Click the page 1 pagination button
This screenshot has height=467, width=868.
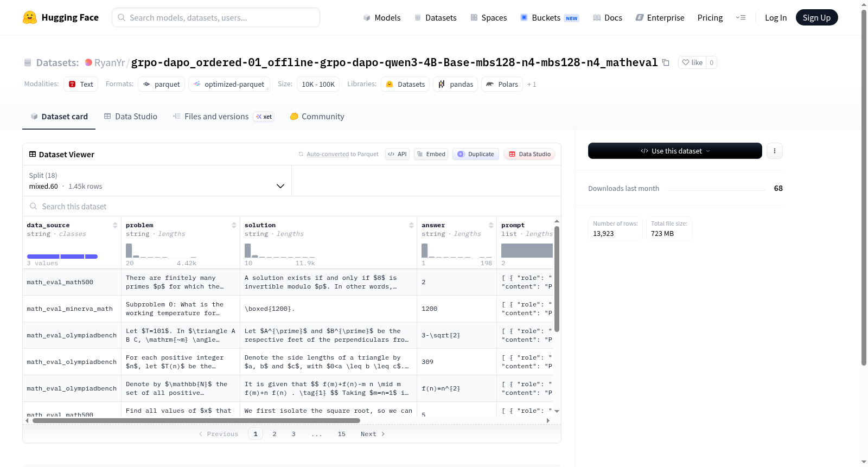pos(256,434)
